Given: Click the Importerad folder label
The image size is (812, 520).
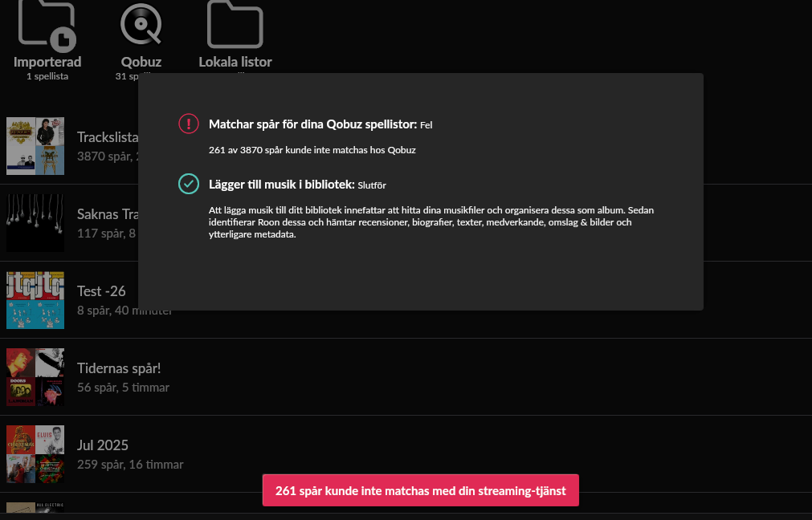Looking at the screenshot, I should click(x=47, y=62).
